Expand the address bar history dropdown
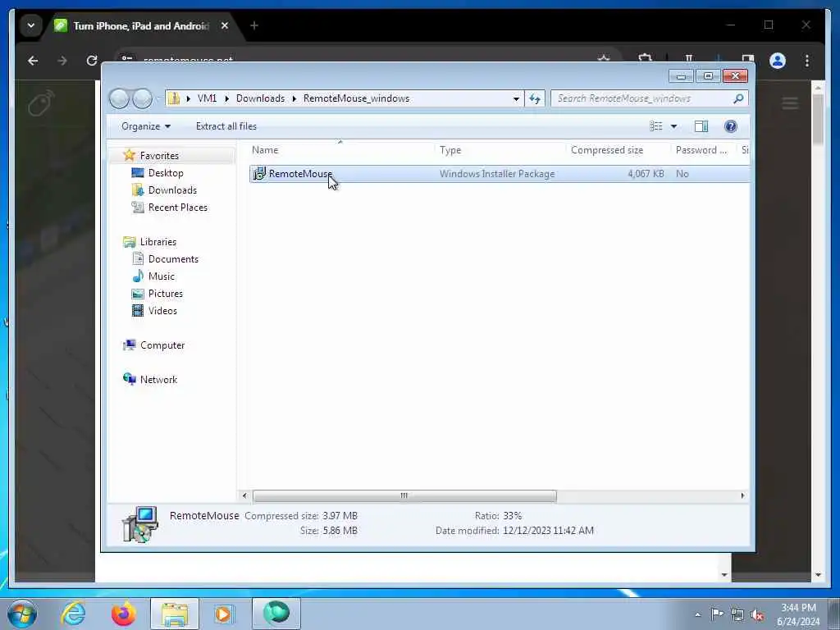 516,98
